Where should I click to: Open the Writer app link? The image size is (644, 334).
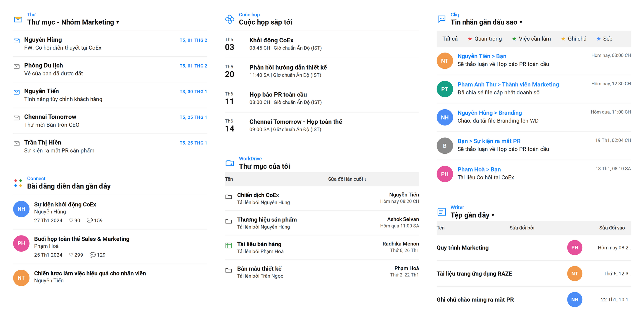pos(457,207)
